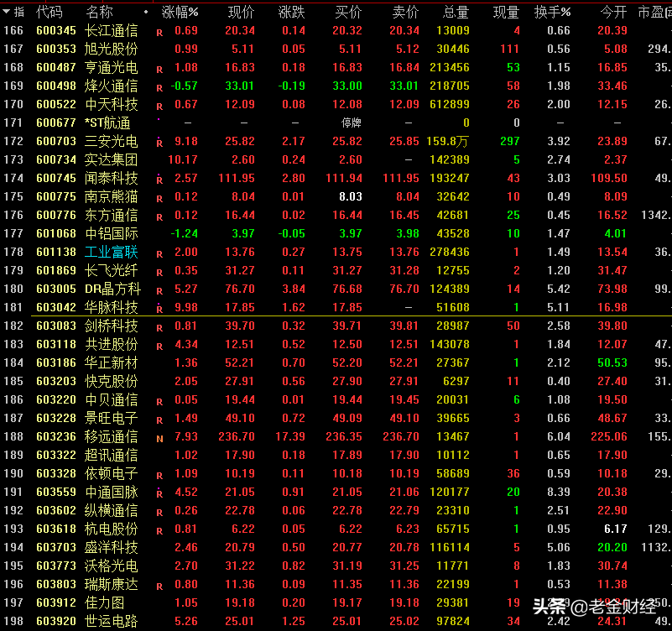Image resolution: width=672 pixels, height=631 pixels.
Task: Sort by 名称 column header
Action: click(99, 12)
